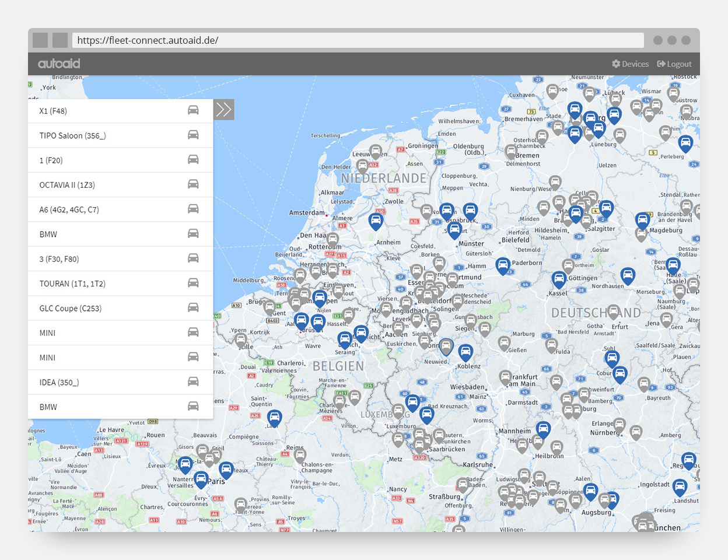Click the autoaid logo

(59, 64)
